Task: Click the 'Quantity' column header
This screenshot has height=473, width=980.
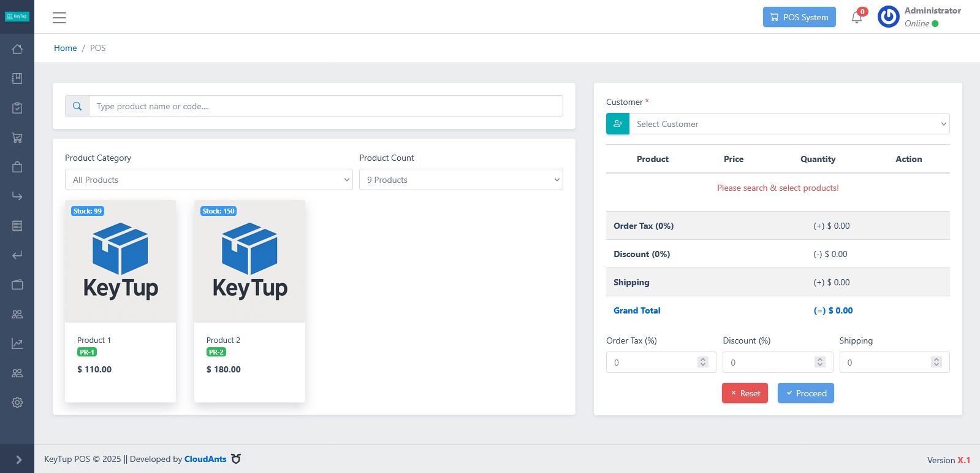Action: click(818, 159)
